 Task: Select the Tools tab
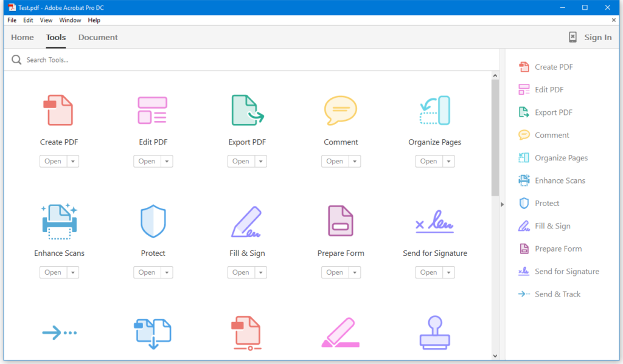[55, 37]
